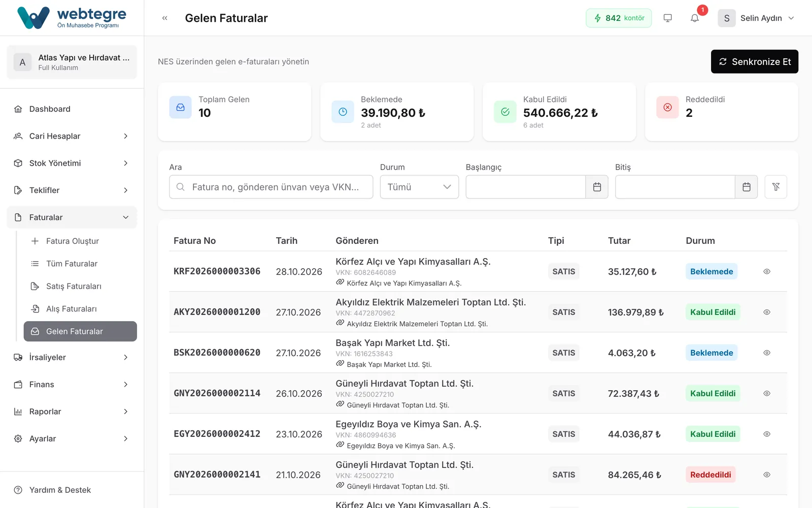812x508 pixels.
Task: Open notifications bell icon
Action: [x=695, y=18]
